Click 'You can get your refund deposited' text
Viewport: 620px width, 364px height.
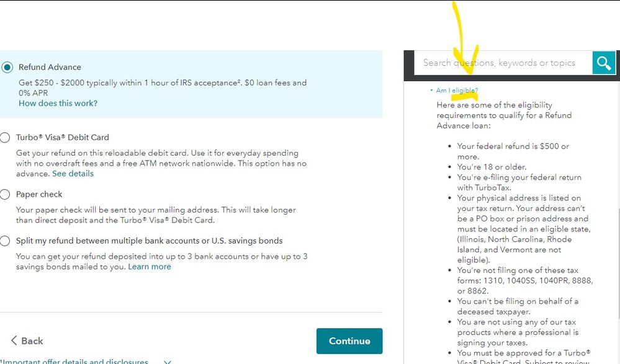(x=162, y=262)
